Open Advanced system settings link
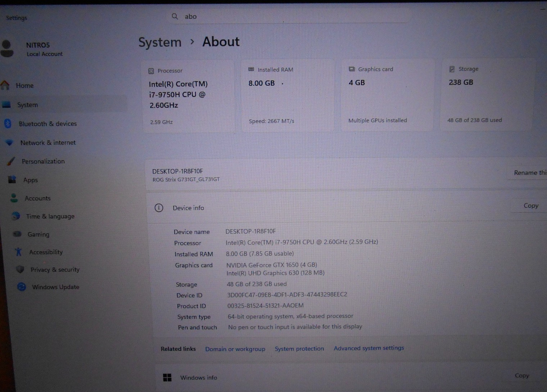Screen dimensions: 547x392 [x=369, y=348]
